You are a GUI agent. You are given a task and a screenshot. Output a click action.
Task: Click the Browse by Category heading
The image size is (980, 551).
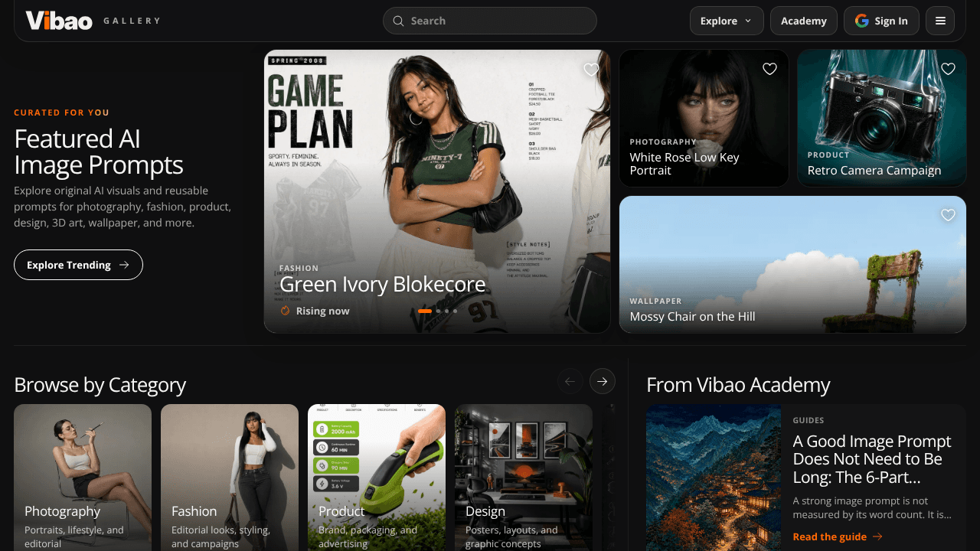pyautogui.click(x=100, y=384)
